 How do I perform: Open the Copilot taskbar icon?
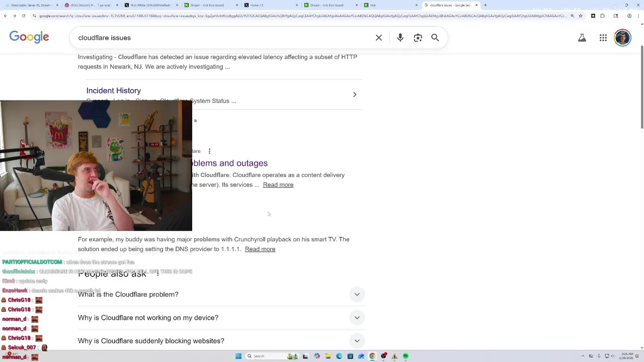317,356
